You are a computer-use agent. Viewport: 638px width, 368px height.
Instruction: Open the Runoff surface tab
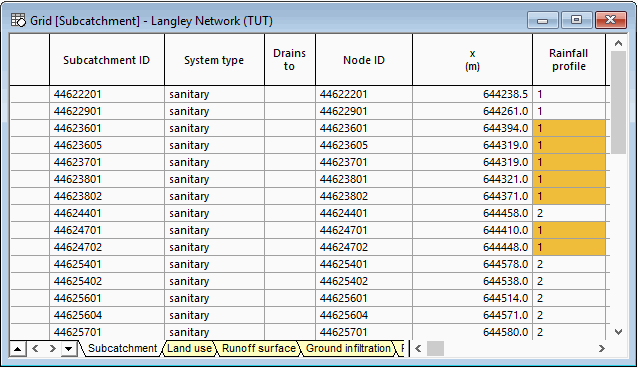click(x=259, y=348)
